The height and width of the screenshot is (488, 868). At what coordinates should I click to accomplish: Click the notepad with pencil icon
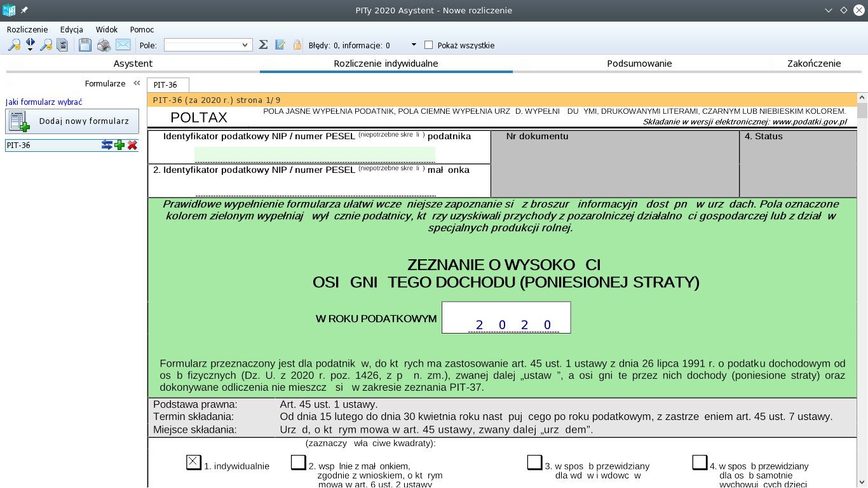coord(280,45)
